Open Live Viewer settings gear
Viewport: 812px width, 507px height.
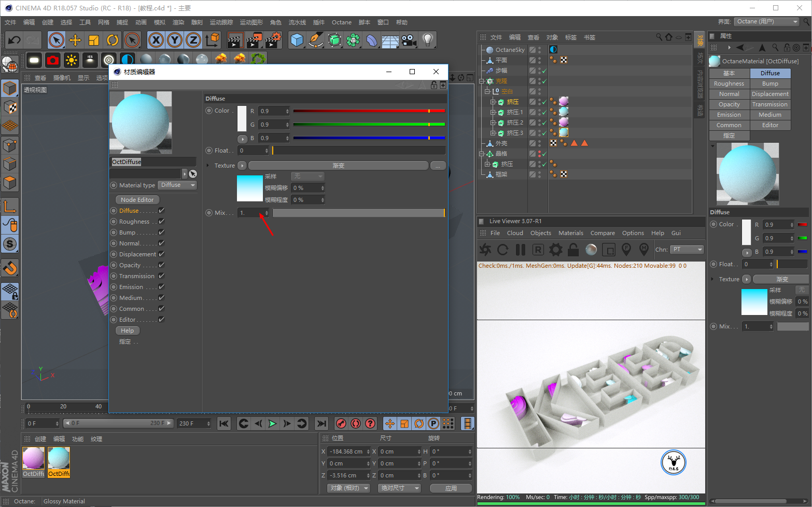pos(556,250)
